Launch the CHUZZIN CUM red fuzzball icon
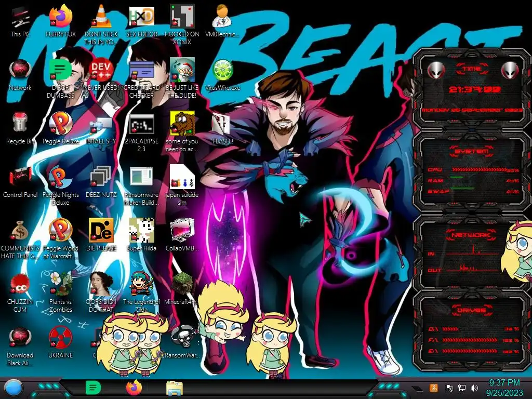The height and width of the screenshot is (399, 532). pyautogui.click(x=20, y=284)
